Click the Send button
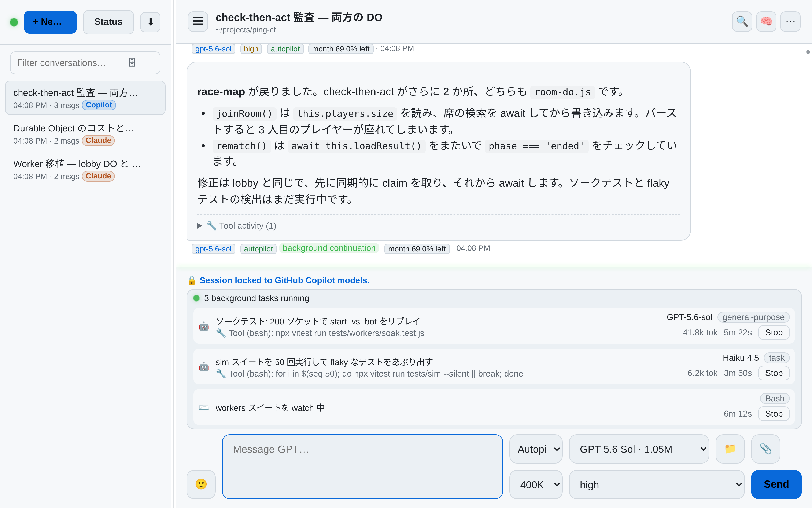Screen dimensions: 812x508 [776, 484]
